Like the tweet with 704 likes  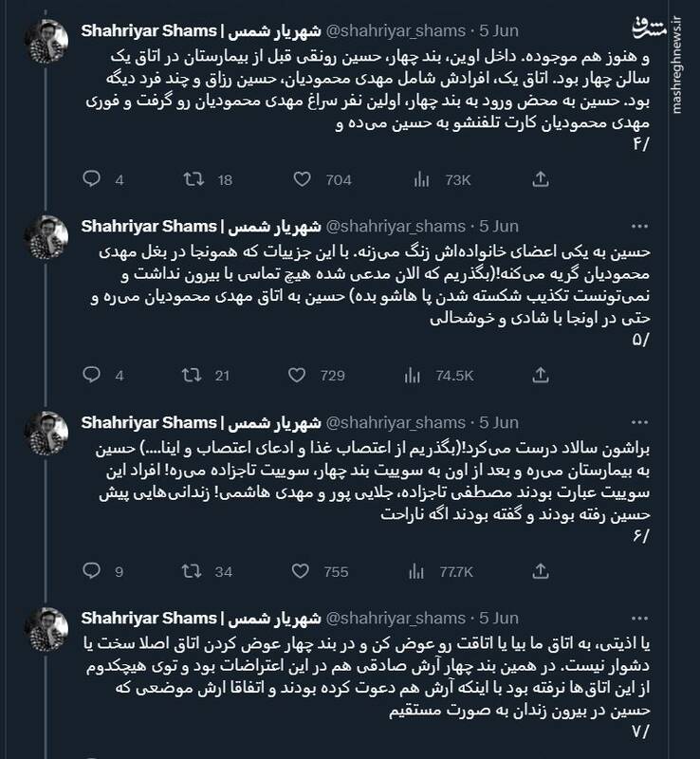click(x=304, y=179)
